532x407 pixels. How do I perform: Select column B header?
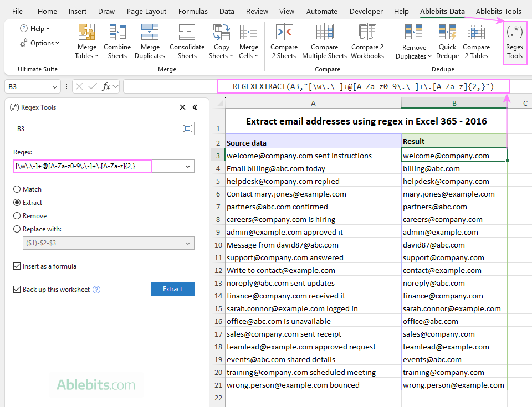(x=454, y=103)
